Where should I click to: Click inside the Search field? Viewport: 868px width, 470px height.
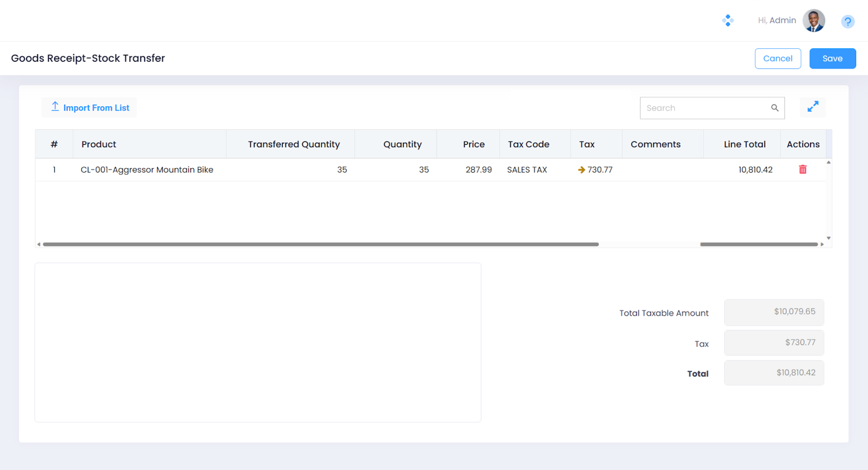705,108
